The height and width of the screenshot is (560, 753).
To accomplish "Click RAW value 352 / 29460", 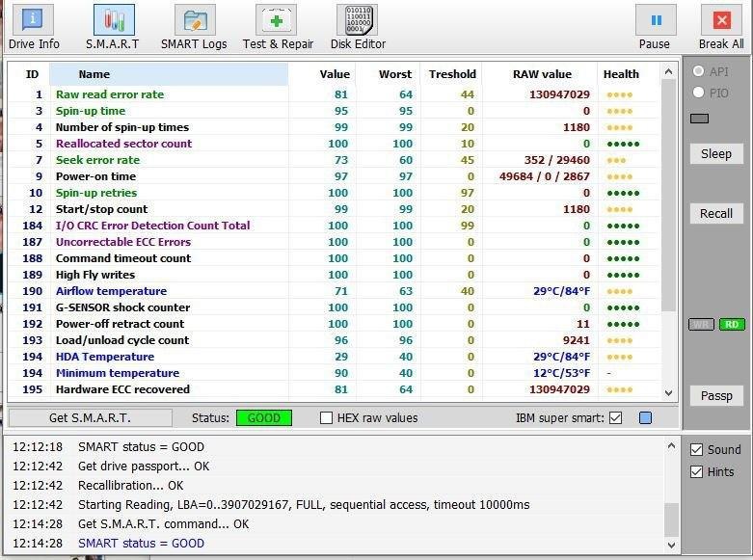I will pyautogui.click(x=556, y=160).
